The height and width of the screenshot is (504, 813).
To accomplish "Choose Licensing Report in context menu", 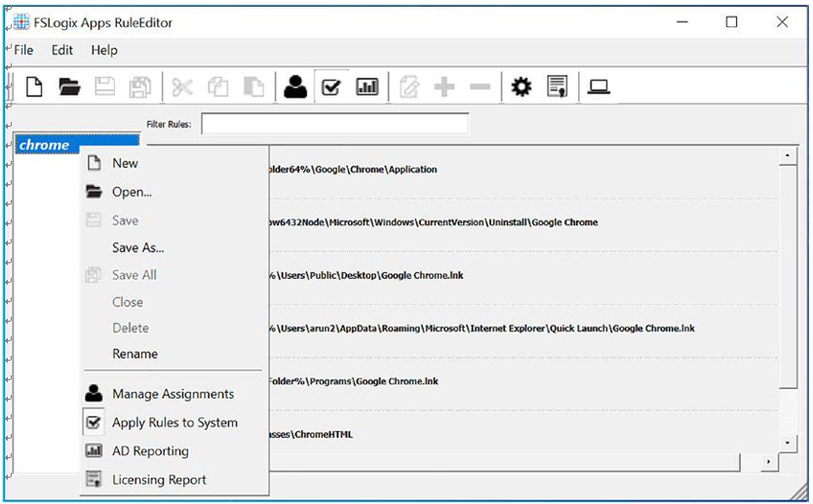I will point(174,480).
